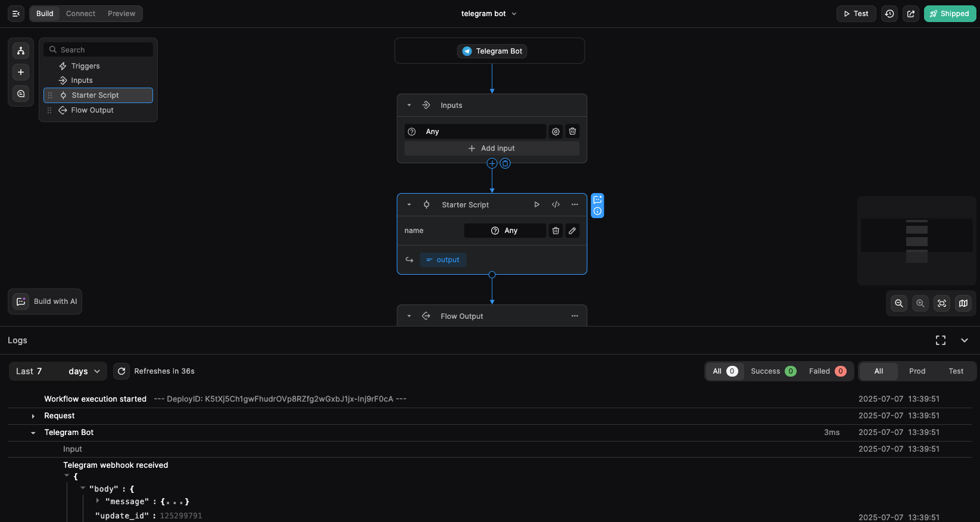Click the Add input button
The width and height of the screenshot is (980, 522).
(x=492, y=148)
